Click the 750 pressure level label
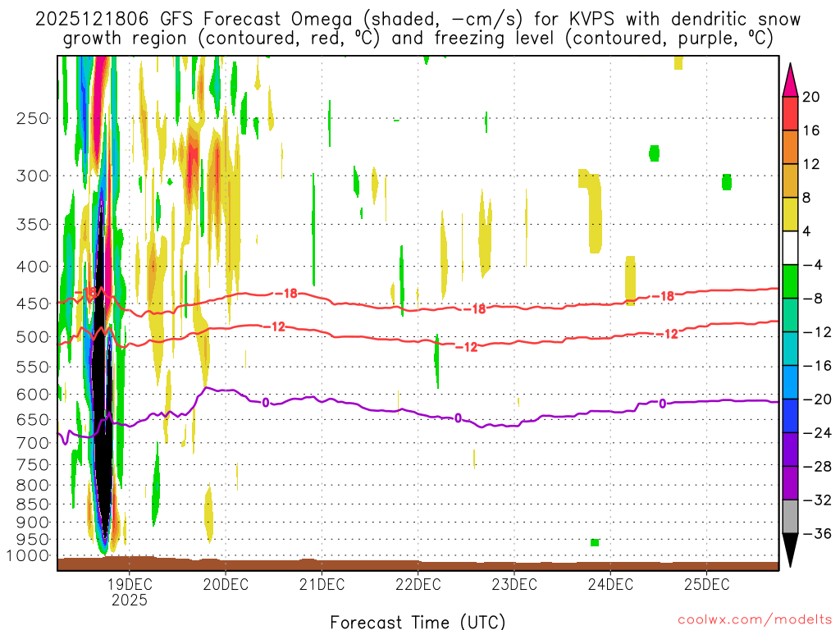 click(33, 465)
